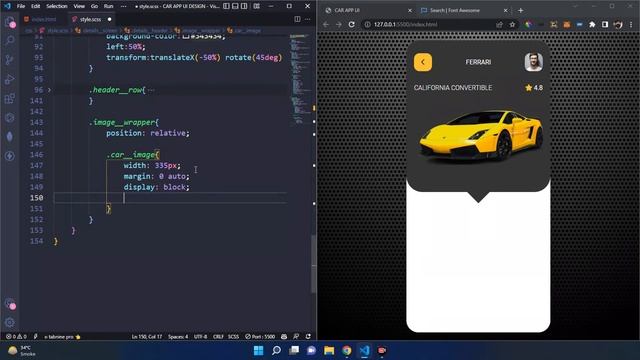The width and height of the screenshot is (640, 360).
Task: Close the CAR APP UI browser tab
Action: 410,10
